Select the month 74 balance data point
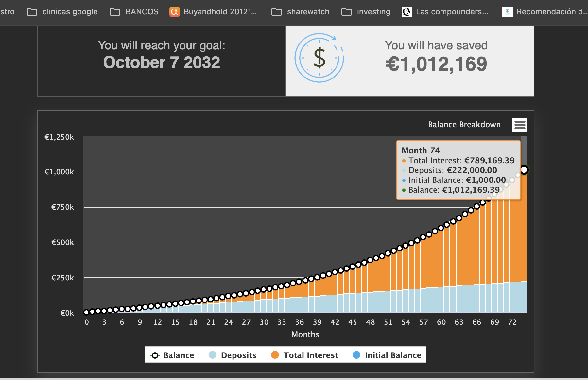The image size is (588, 380). 524,170
